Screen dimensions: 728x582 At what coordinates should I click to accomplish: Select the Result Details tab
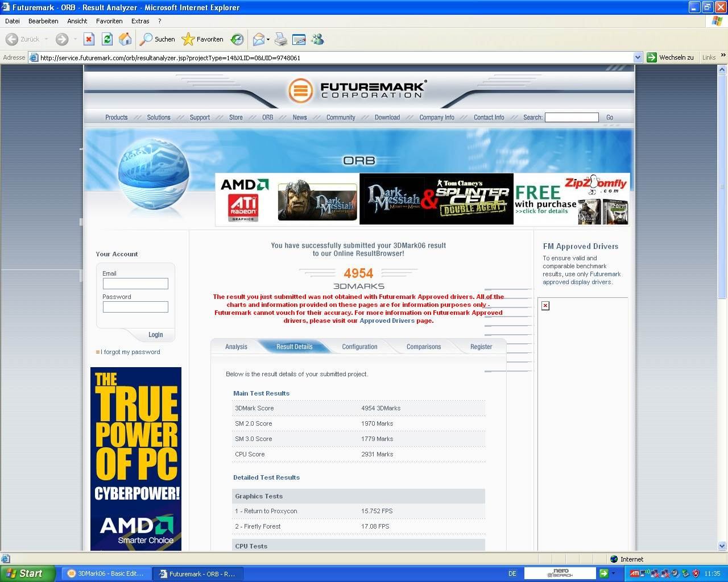click(x=294, y=347)
